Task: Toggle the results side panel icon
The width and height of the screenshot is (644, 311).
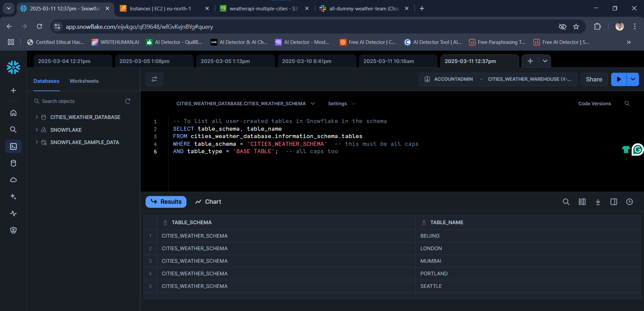Action: coord(614,202)
